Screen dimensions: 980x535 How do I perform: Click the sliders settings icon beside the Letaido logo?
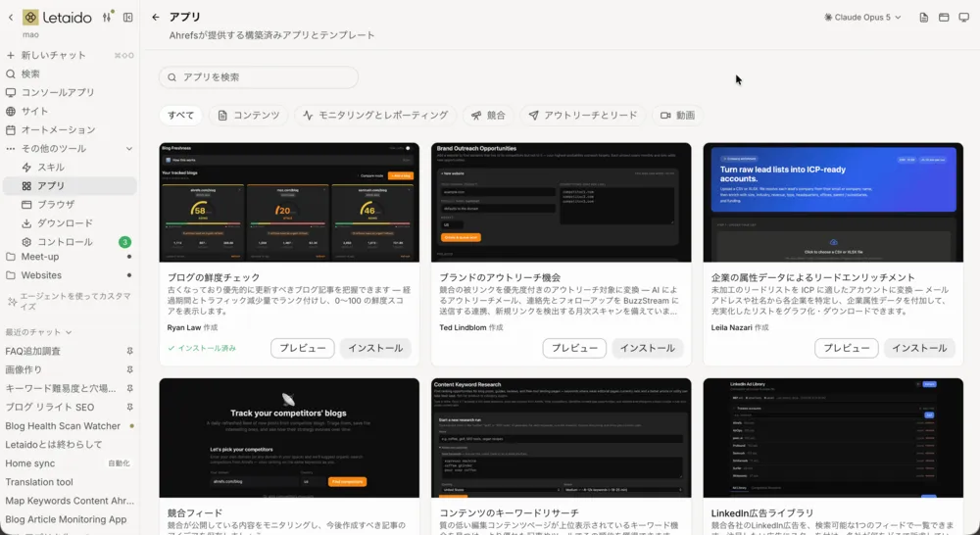pyautogui.click(x=107, y=18)
